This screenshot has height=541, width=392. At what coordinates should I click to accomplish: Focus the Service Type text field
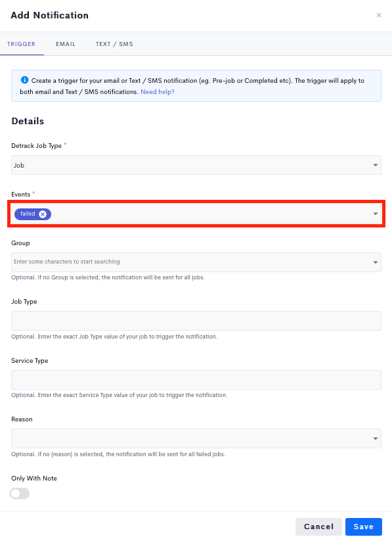(x=196, y=380)
